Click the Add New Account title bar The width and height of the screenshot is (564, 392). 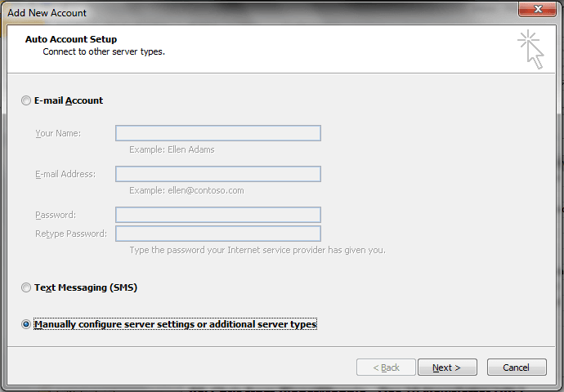click(245, 12)
